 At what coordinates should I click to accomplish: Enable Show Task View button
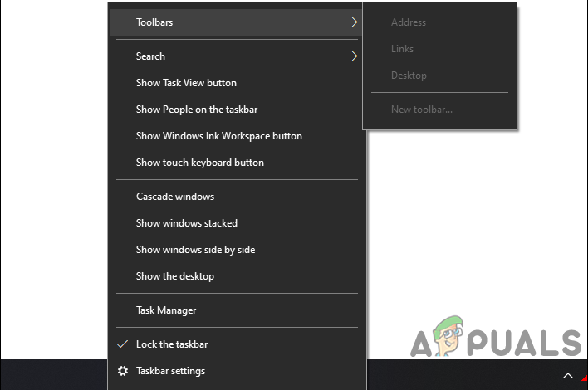click(x=186, y=83)
